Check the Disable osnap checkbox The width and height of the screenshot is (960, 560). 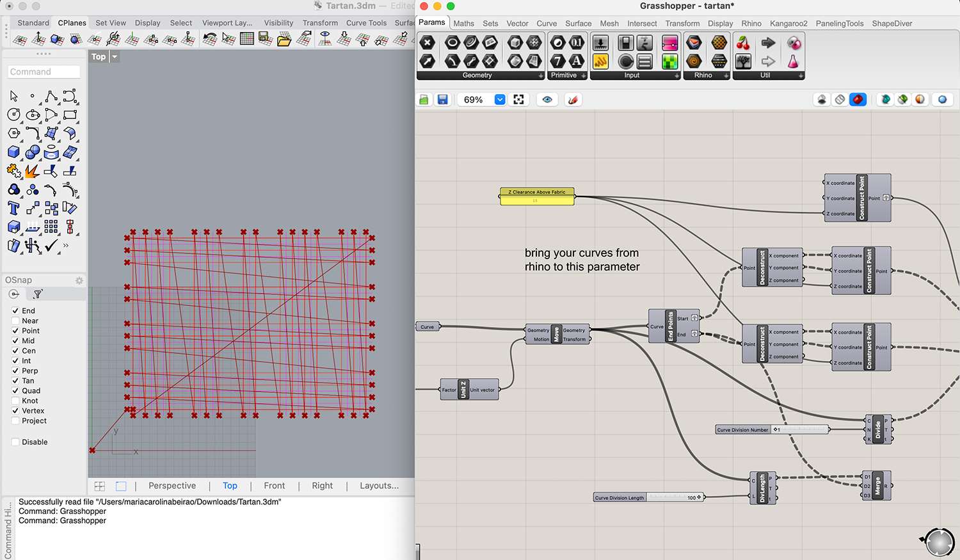tap(15, 442)
